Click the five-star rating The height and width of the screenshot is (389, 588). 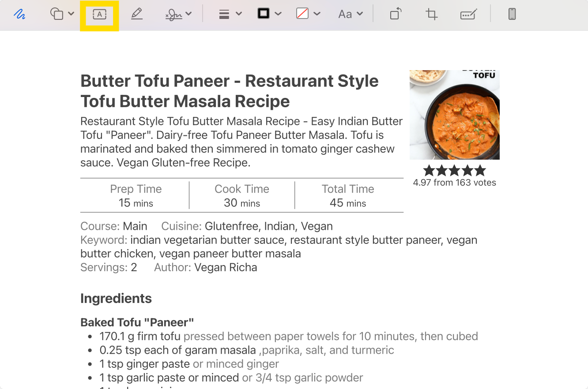click(454, 170)
